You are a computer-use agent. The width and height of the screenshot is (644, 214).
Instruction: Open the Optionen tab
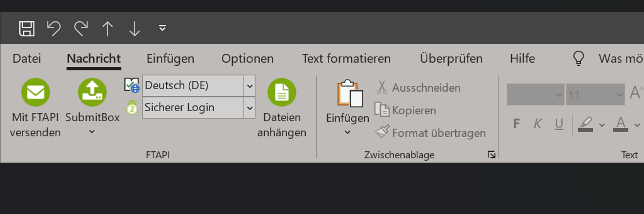(247, 59)
